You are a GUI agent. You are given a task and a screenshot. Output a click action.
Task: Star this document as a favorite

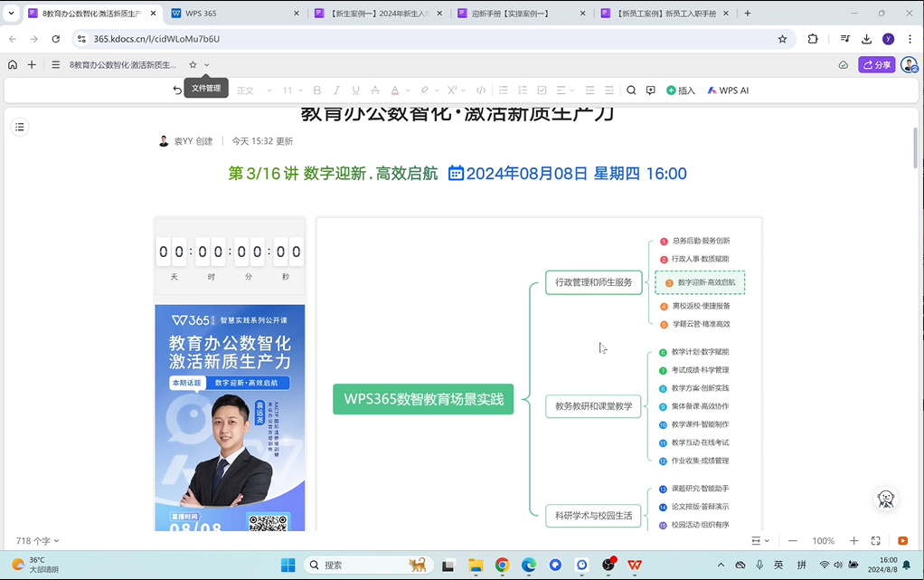tap(193, 65)
